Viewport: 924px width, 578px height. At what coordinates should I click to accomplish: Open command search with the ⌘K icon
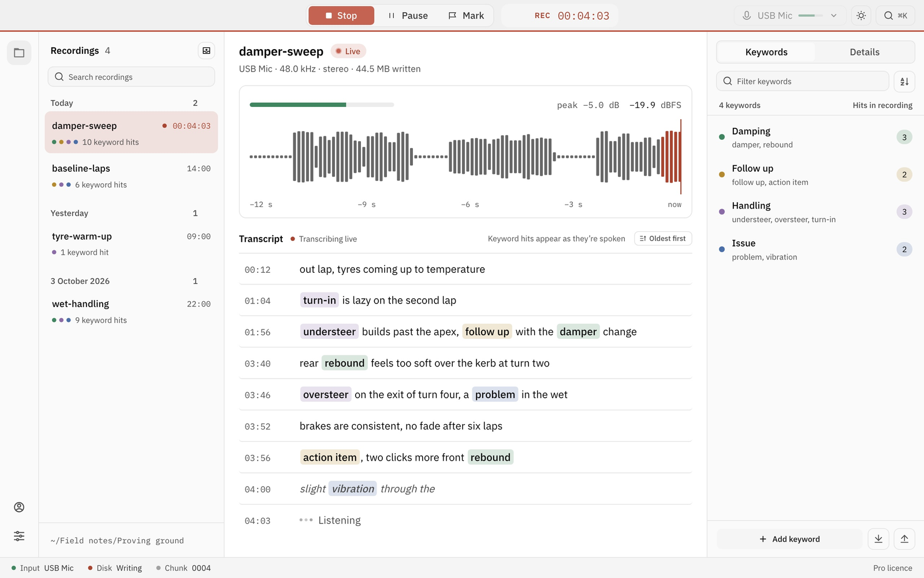[x=896, y=16]
